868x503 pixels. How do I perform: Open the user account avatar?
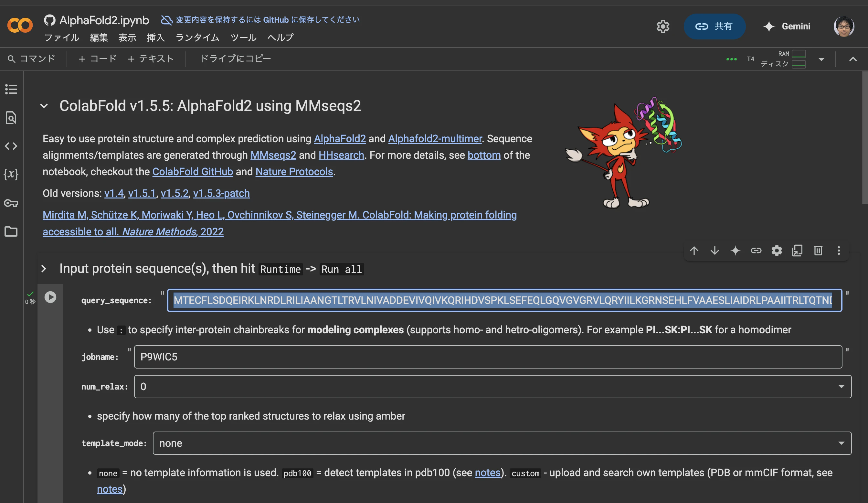click(x=843, y=26)
